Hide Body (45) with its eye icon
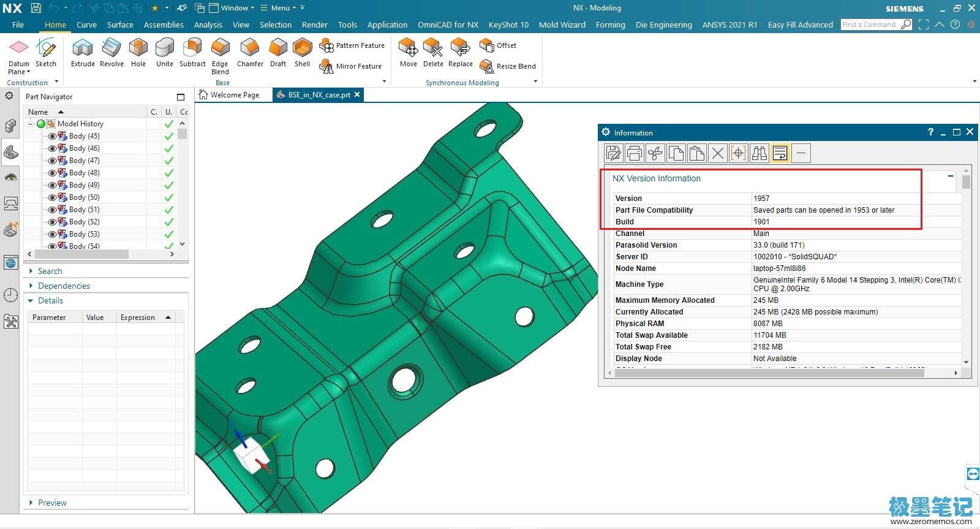The height and width of the screenshot is (529, 980). (52, 136)
